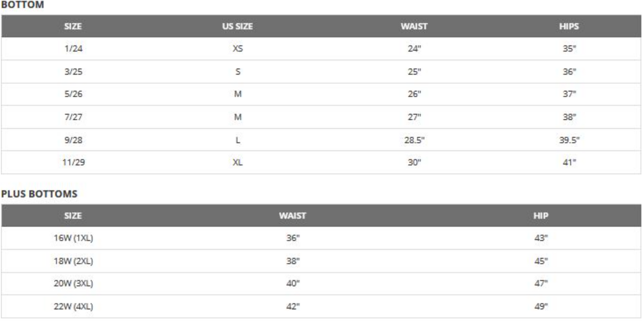The height and width of the screenshot is (321, 644).
Task: Click the US SIZE column header
Action: point(238,26)
